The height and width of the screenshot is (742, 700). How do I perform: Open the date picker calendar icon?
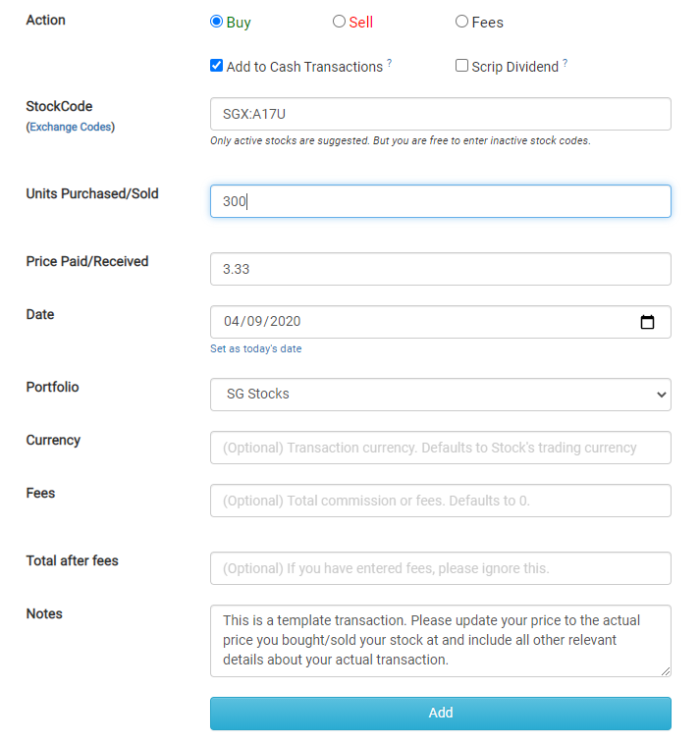tap(647, 322)
